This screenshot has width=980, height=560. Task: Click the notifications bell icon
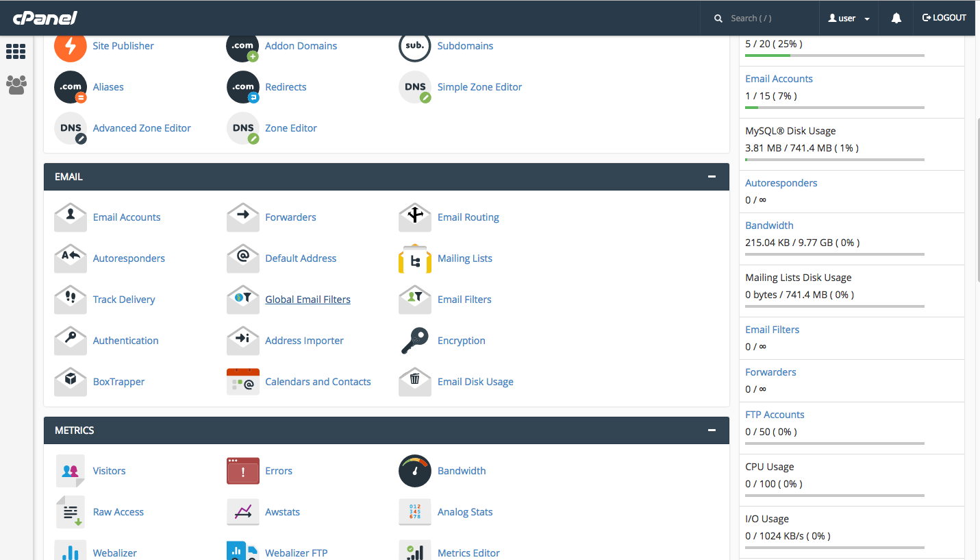tap(896, 19)
